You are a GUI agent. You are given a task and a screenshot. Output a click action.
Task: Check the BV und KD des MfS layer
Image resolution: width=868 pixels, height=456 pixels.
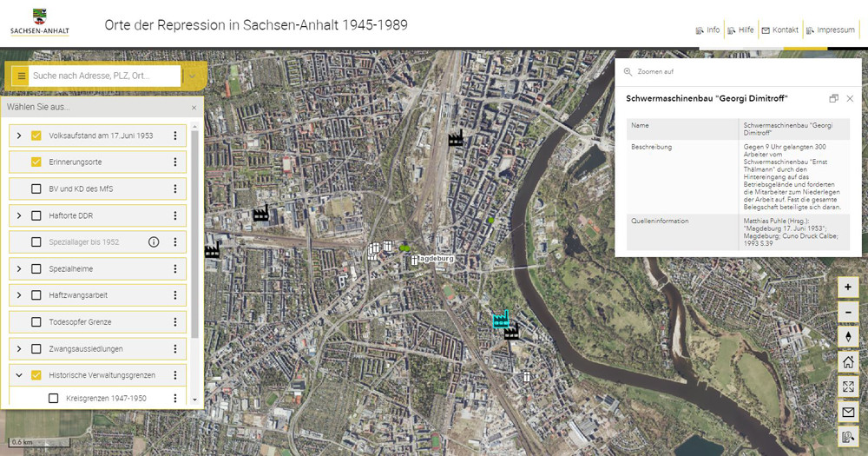36,188
